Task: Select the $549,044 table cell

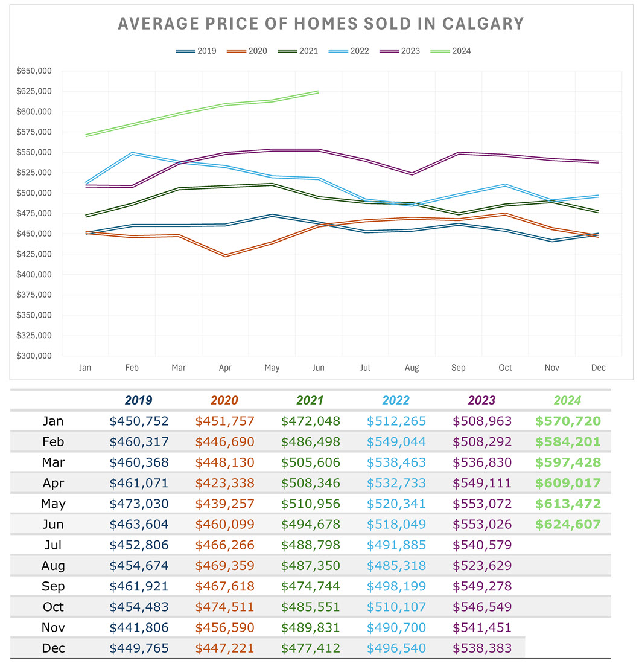Action: point(396,441)
